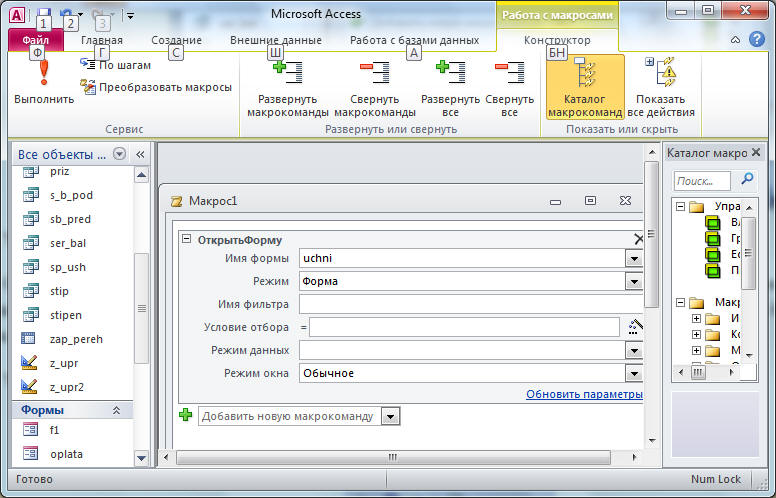Expand first subfolder under Макрокоманды
The height and width of the screenshot is (498, 776).
pos(696,318)
